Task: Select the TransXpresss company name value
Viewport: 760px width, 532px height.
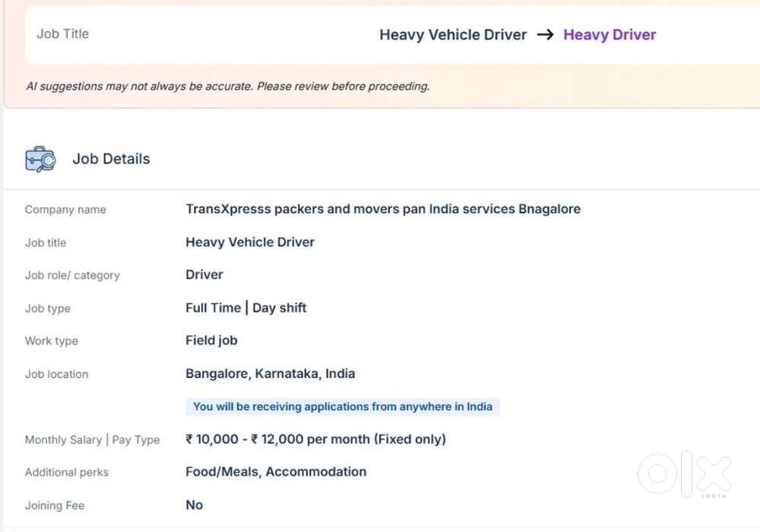Action: pyautogui.click(x=383, y=209)
